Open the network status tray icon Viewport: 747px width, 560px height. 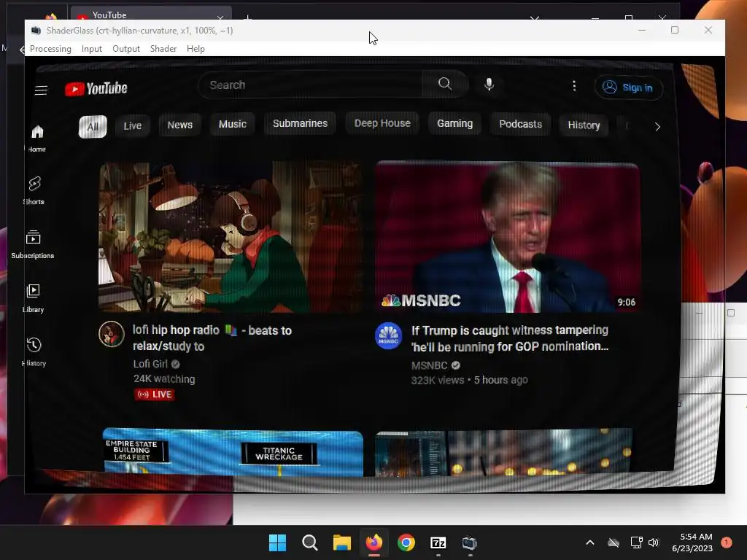coord(636,542)
